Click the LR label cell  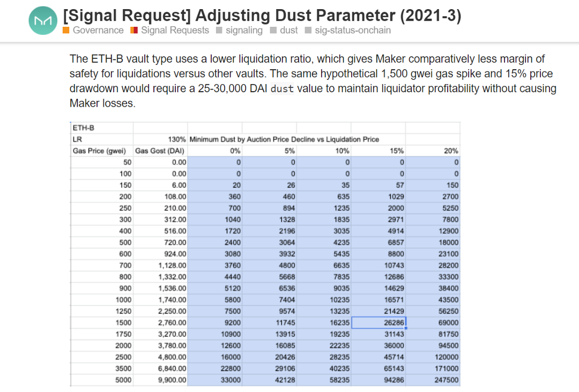[102, 139]
